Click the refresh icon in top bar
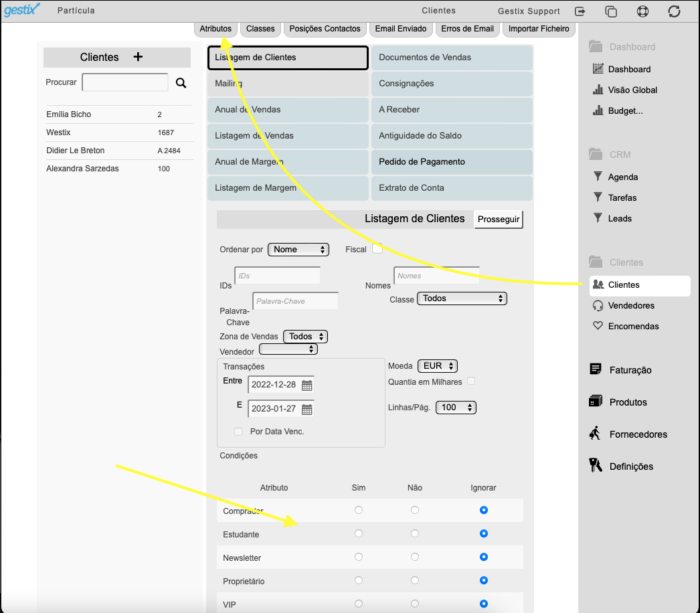Screen dimensions: 700x613 pyautogui.click(x=674, y=11)
